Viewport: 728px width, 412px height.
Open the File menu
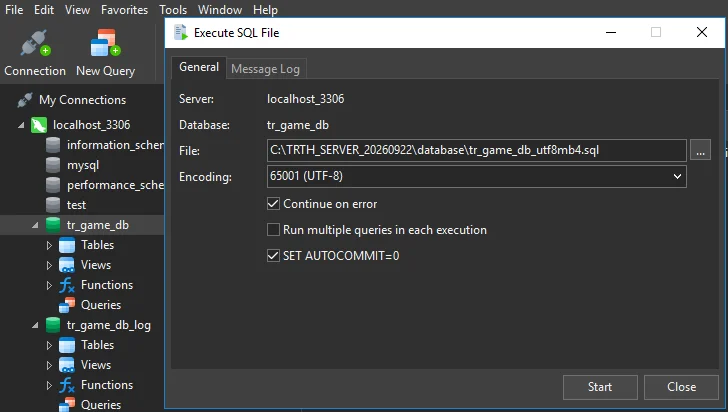tap(14, 10)
